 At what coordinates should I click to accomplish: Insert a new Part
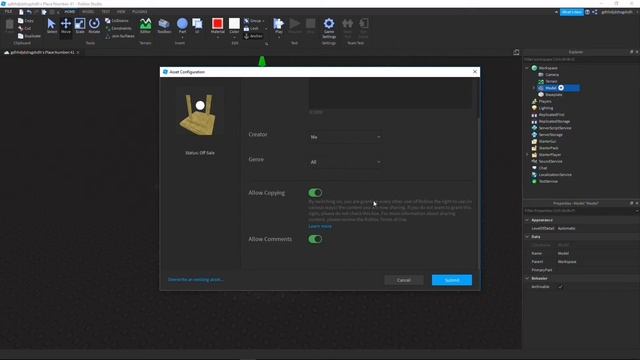[x=182, y=26]
